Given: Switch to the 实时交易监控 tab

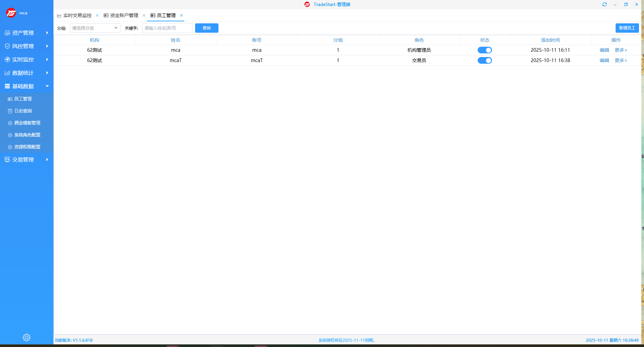Looking at the screenshot, I should pos(77,15).
